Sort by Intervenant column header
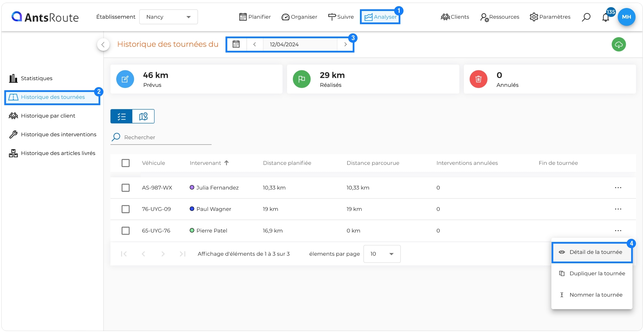The height and width of the screenshot is (333, 644). [x=205, y=163]
